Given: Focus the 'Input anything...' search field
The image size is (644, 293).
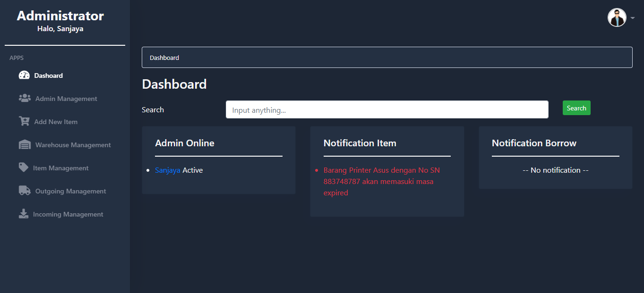Looking at the screenshot, I should tap(386, 110).
